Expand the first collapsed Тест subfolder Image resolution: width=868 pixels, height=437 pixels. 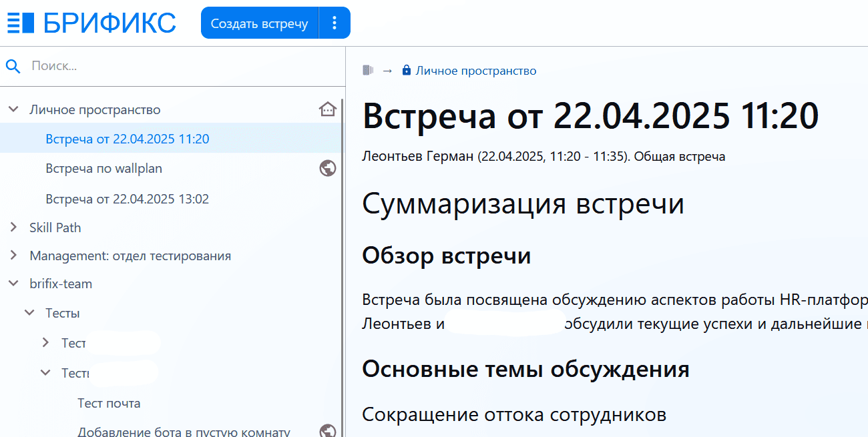[x=45, y=342]
